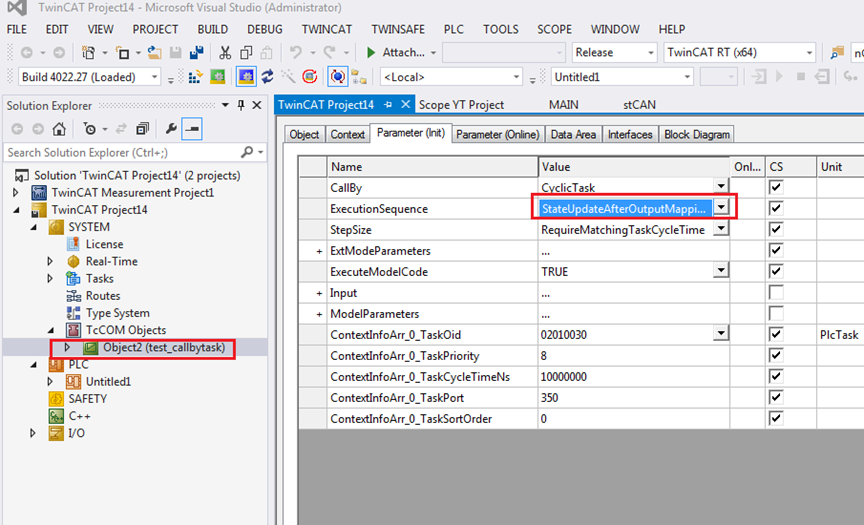Expand the ExtModeParameters row
Screen dimensions: 864x525
click(319, 251)
